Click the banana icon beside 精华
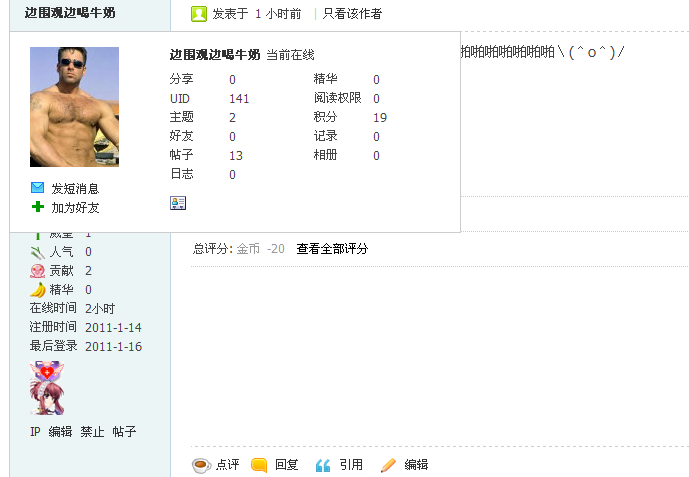This screenshot has width=689, height=477. click(x=38, y=290)
